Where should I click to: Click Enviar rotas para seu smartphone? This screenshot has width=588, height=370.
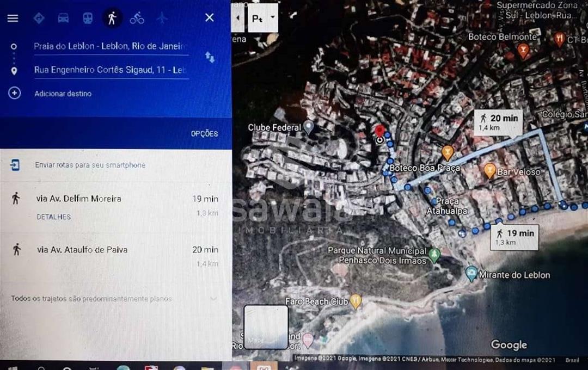(90, 165)
